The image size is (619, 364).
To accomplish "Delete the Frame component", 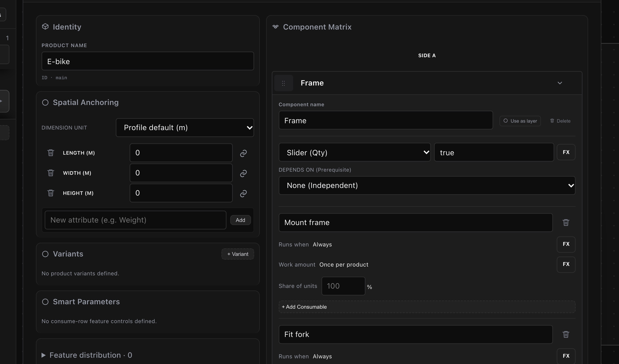I will pyautogui.click(x=560, y=121).
